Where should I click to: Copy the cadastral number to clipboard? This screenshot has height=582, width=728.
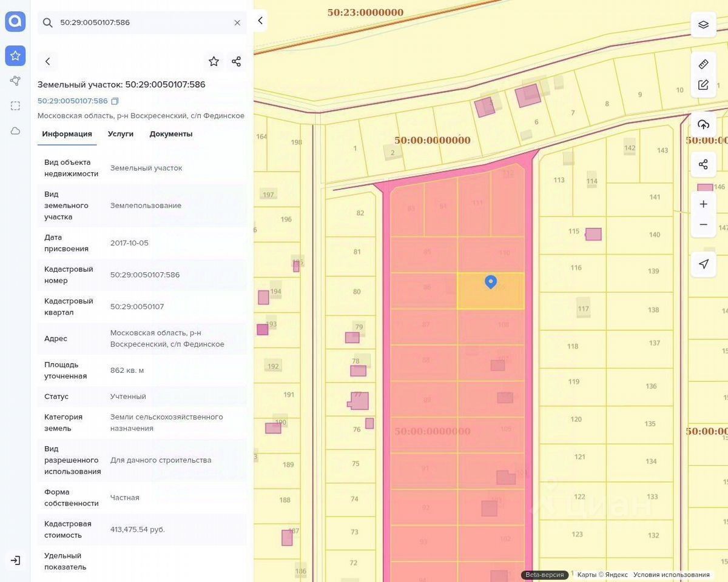pyautogui.click(x=115, y=101)
